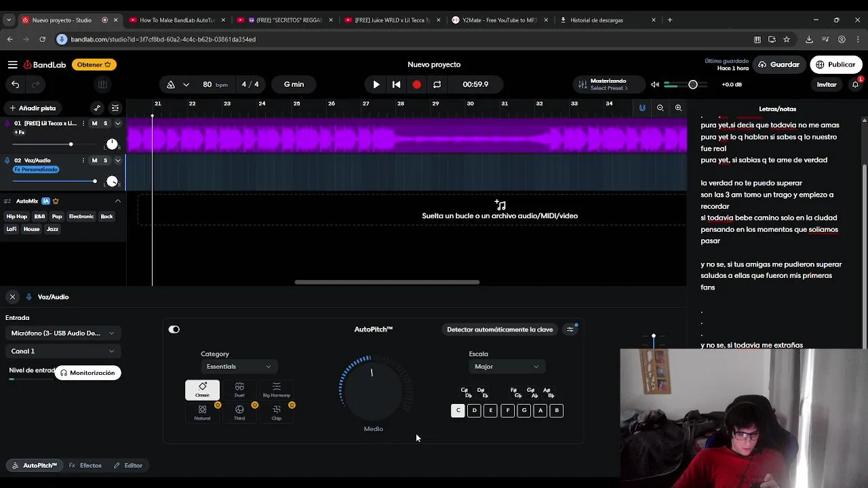This screenshot has width=868, height=488.
Task: Open Canal 1 channel dropdown
Action: pyautogui.click(x=62, y=351)
